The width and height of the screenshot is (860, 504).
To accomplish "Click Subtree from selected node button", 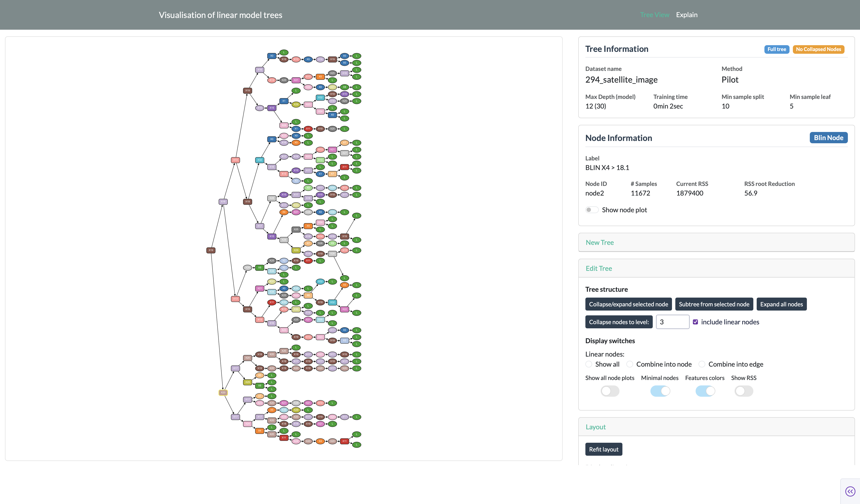I will tap(714, 304).
